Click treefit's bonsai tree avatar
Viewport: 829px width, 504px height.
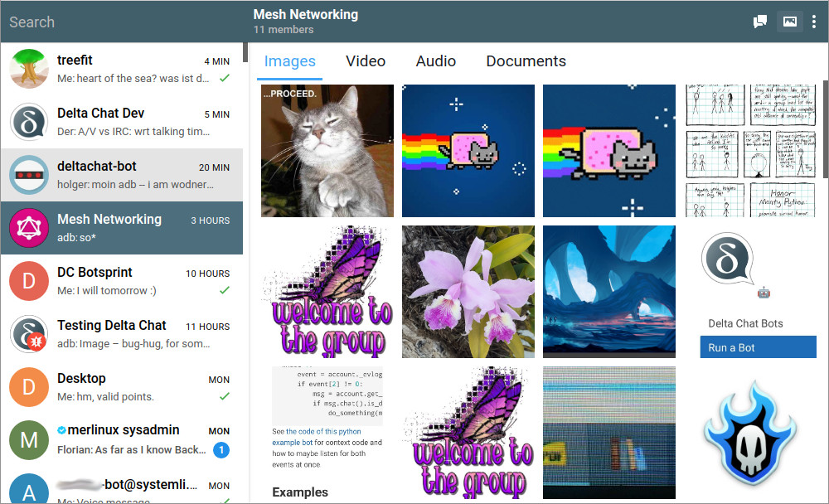pos(29,70)
